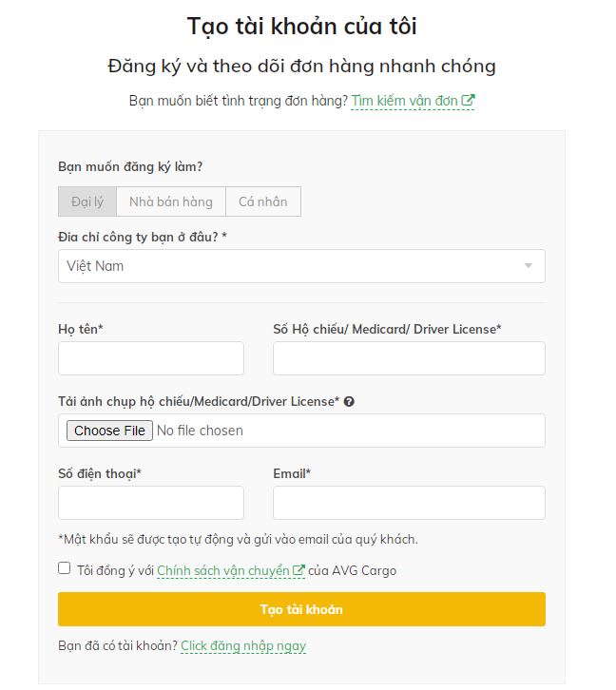Open the Chính sách vận chuyển link
This screenshot has width=616, height=690.
point(225,571)
